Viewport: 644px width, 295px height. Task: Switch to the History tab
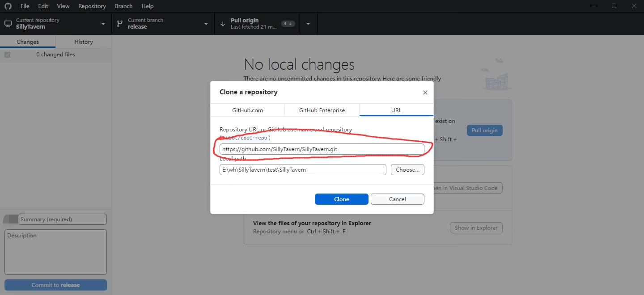(84, 42)
